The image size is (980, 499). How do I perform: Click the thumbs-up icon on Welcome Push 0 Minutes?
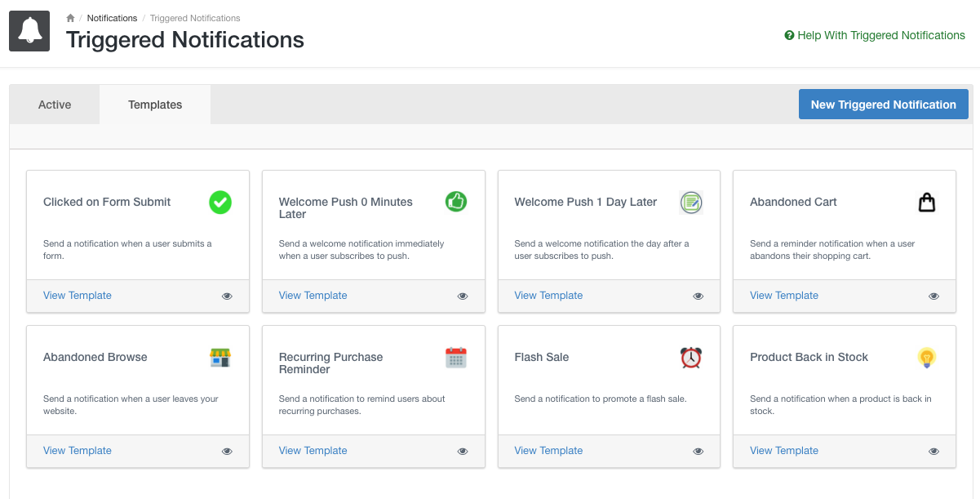pyautogui.click(x=455, y=201)
